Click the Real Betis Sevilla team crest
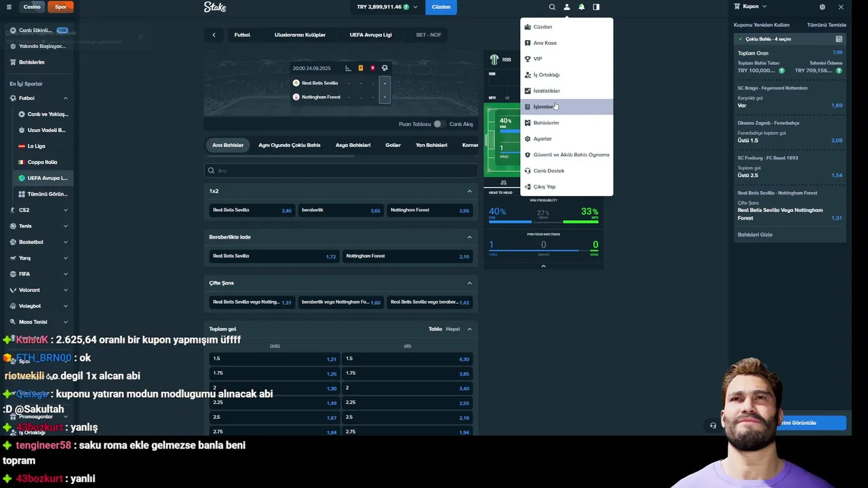 click(296, 83)
